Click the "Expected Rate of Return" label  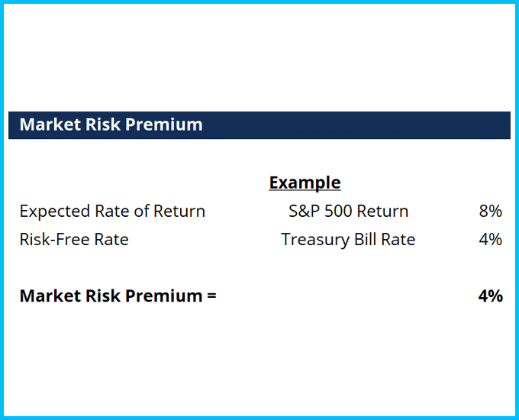tap(112, 212)
